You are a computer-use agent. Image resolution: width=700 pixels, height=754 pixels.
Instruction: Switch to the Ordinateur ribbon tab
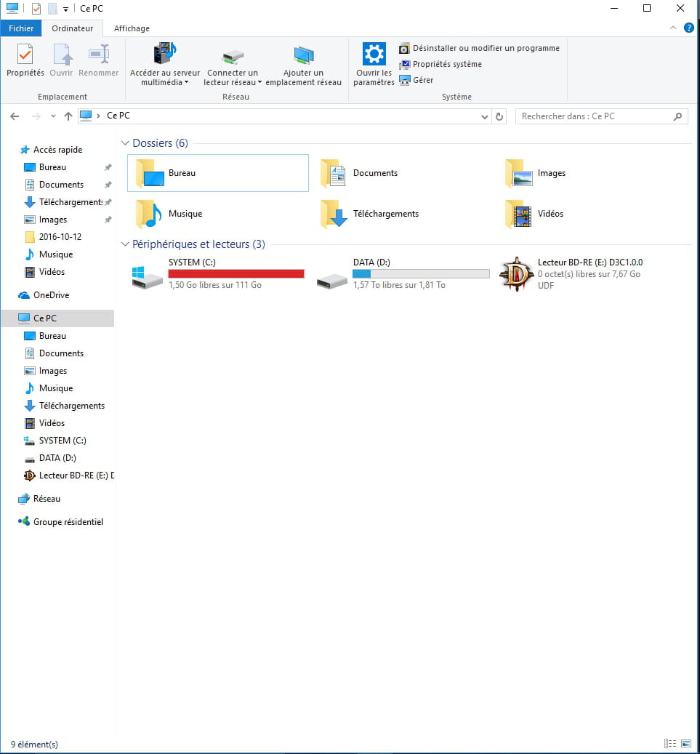pyautogui.click(x=73, y=28)
